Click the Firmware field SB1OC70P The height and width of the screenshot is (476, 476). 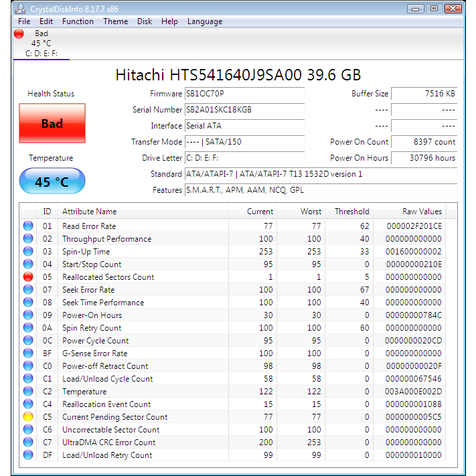coord(244,94)
